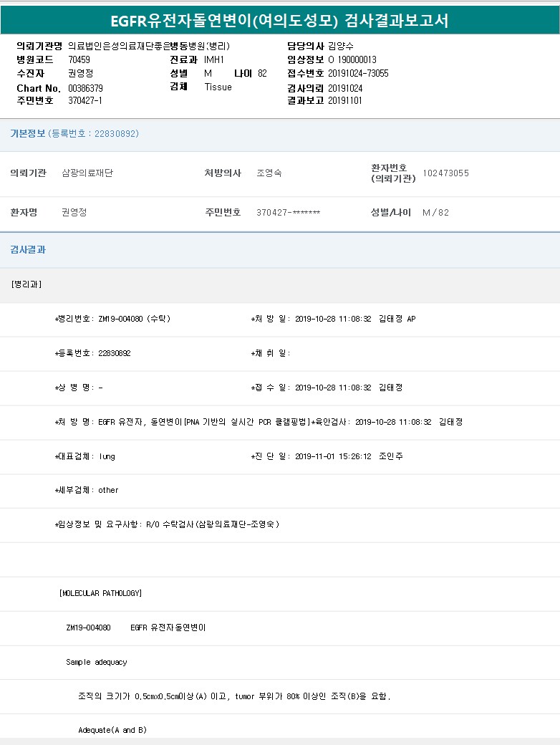Select attending doctor name 김양수
Viewport: 560px width, 745px height.
(x=341, y=46)
